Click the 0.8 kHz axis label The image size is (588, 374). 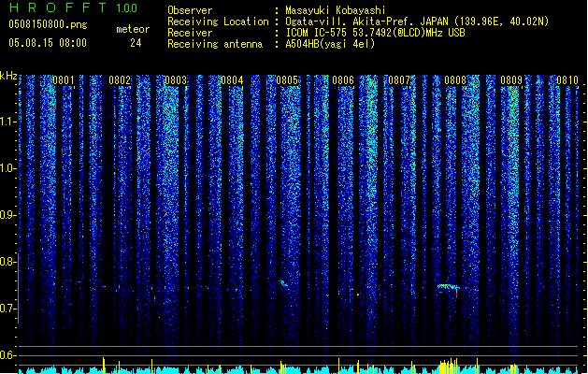7,262
